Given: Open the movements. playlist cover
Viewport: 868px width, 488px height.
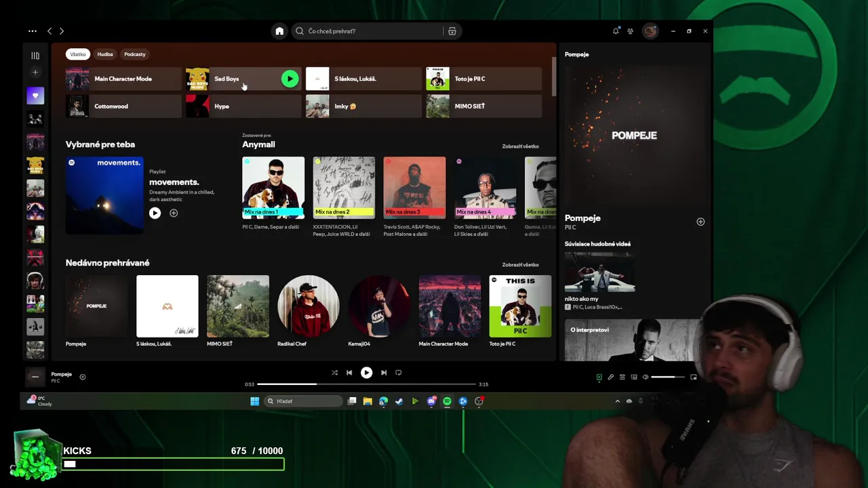Looking at the screenshot, I should point(104,195).
